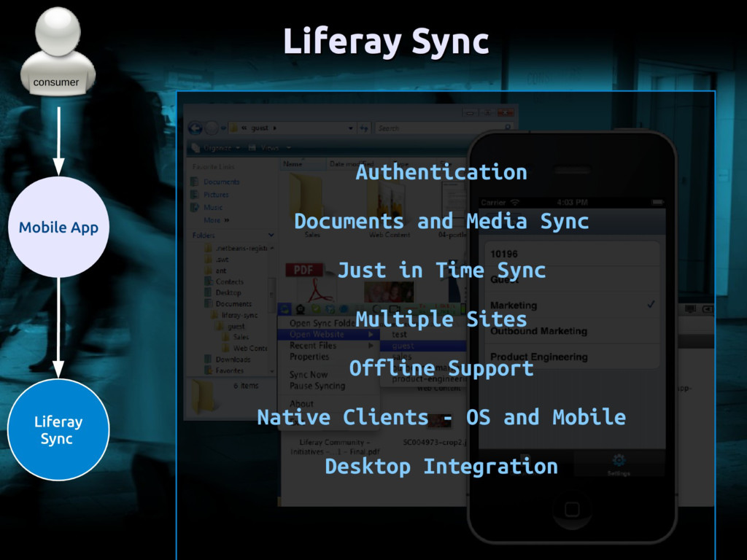Collapse the Folders pane chevron
This screenshot has width=747, height=560.
(271, 236)
